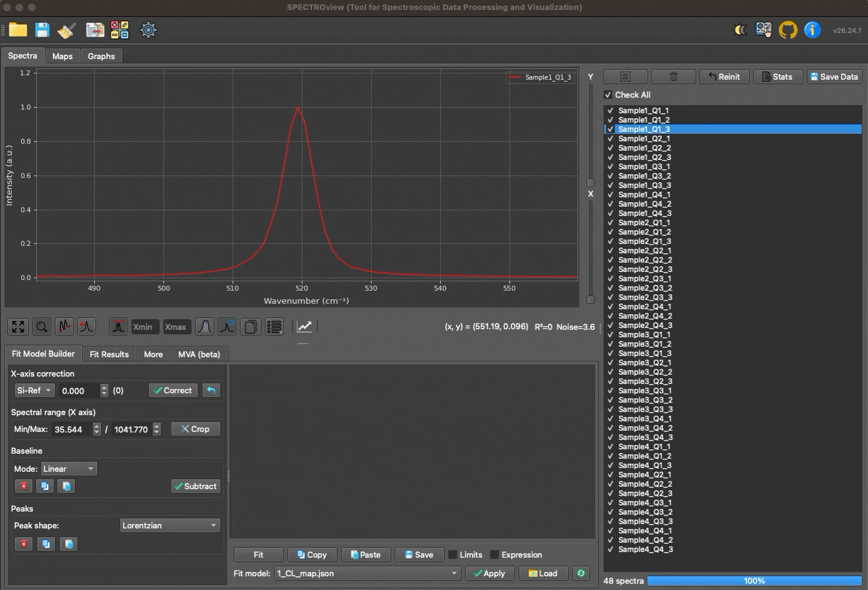
Task: Adjust the Min spectral range stepper
Action: pos(97,429)
